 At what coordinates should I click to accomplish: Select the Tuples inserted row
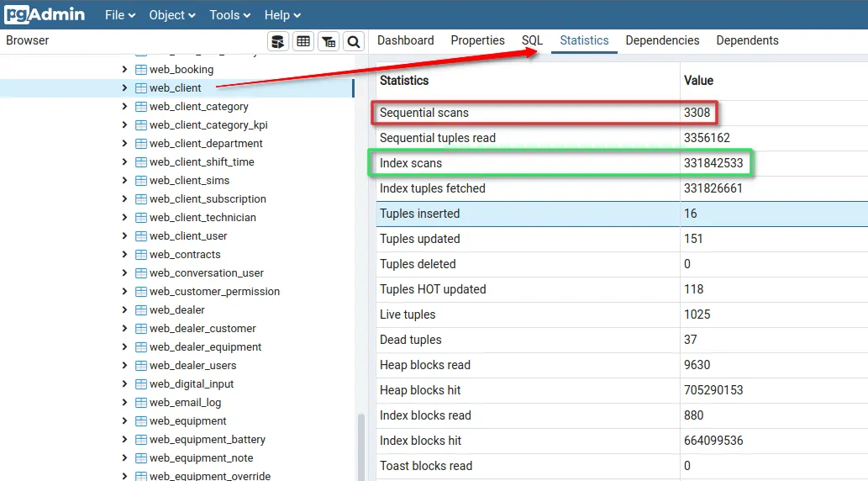point(622,214)
